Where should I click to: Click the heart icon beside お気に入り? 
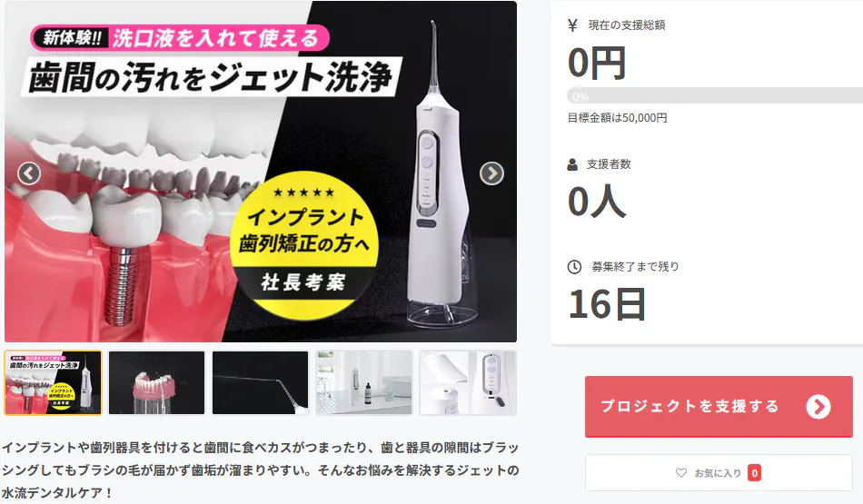point(681,472)
